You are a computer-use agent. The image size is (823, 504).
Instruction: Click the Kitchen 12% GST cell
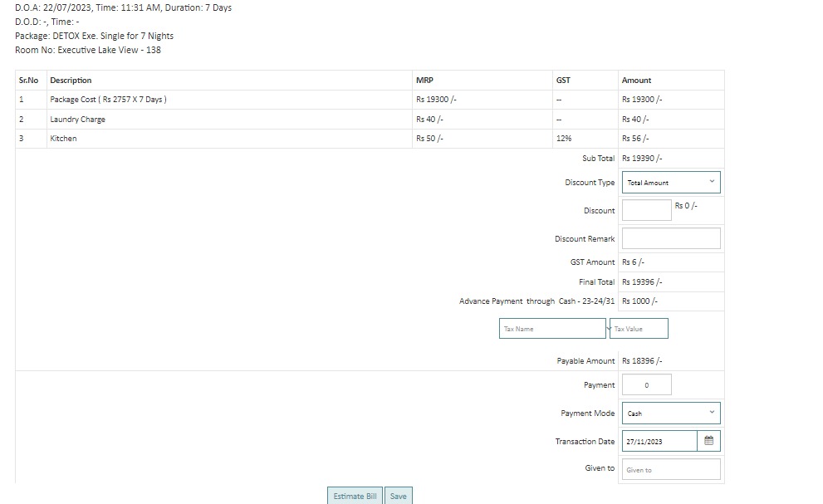coord(585,139)
